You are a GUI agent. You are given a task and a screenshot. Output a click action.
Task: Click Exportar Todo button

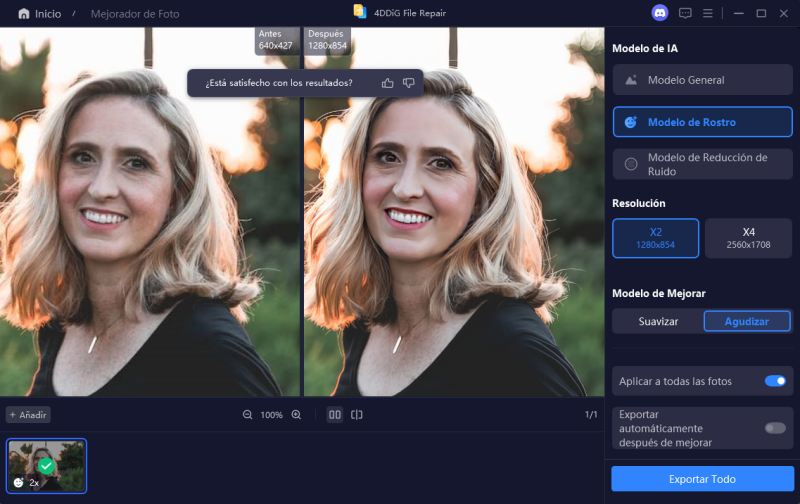pyautogui.click(x=703, y=479)
